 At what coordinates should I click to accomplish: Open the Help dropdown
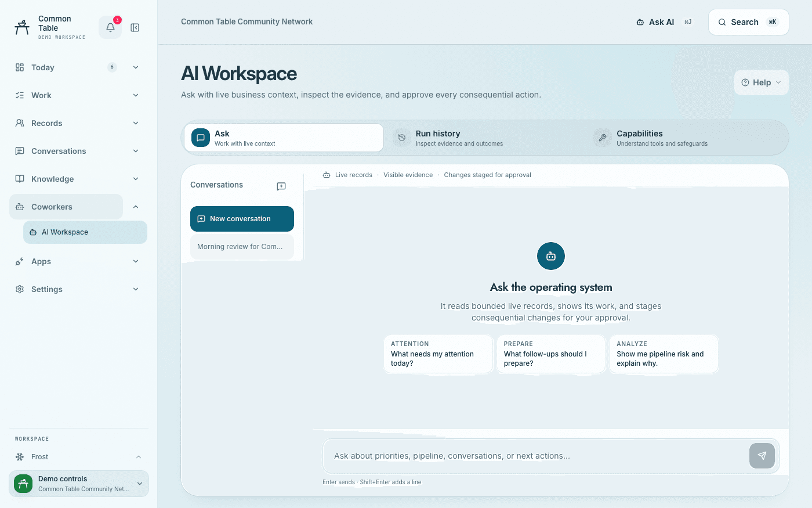(762, 82)
